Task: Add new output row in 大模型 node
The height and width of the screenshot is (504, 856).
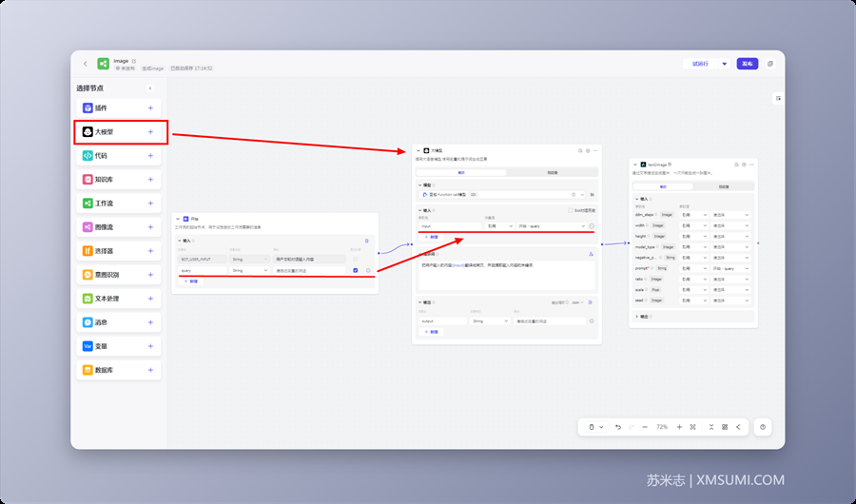Action: click(x=431, y=332)
